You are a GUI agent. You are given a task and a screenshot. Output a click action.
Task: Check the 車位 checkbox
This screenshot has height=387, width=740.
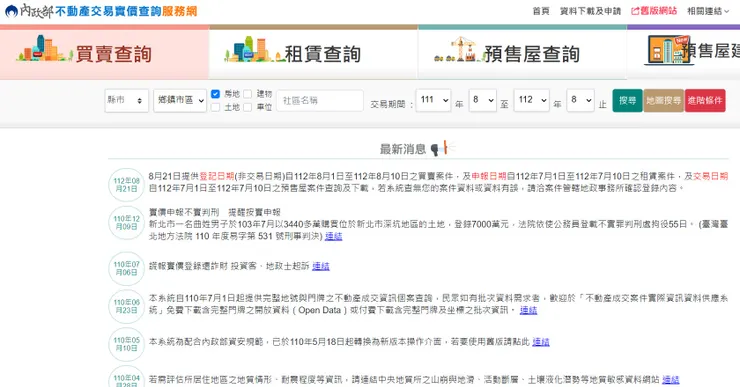pos(247,107)
